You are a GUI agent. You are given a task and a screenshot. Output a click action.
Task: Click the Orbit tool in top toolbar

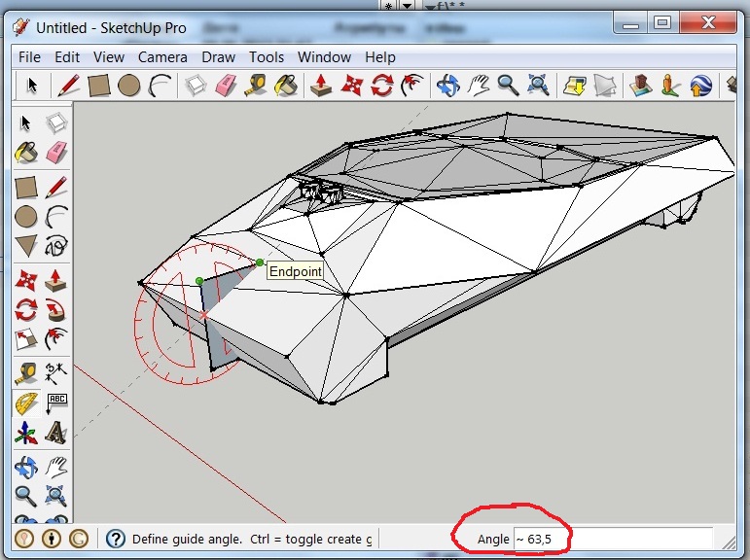point(447,86)
